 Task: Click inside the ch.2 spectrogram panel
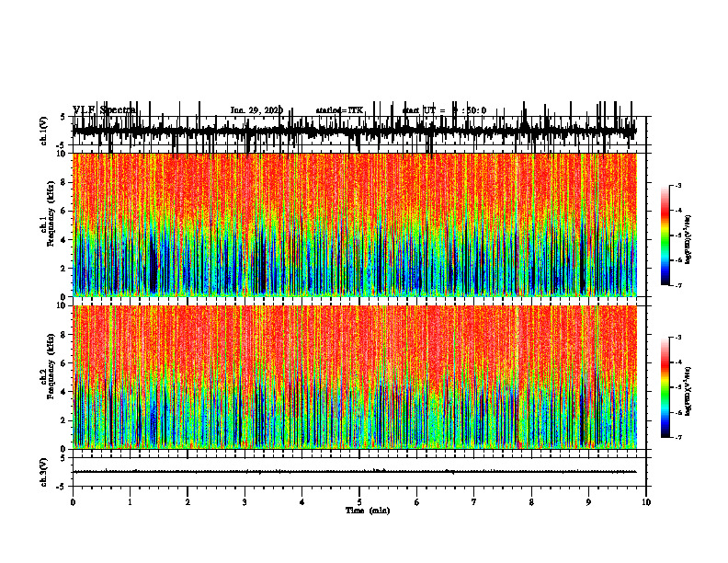click(355, 377)
